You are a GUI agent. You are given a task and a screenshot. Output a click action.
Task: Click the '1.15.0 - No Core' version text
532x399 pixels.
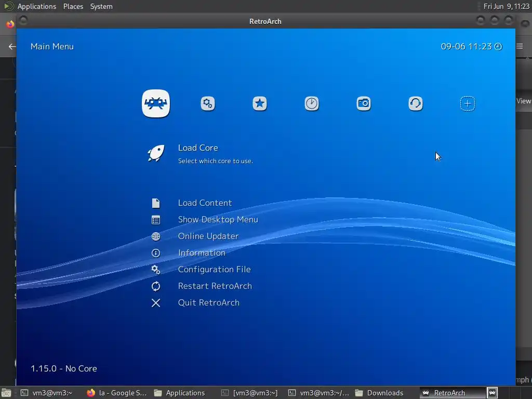click(64, 368)
